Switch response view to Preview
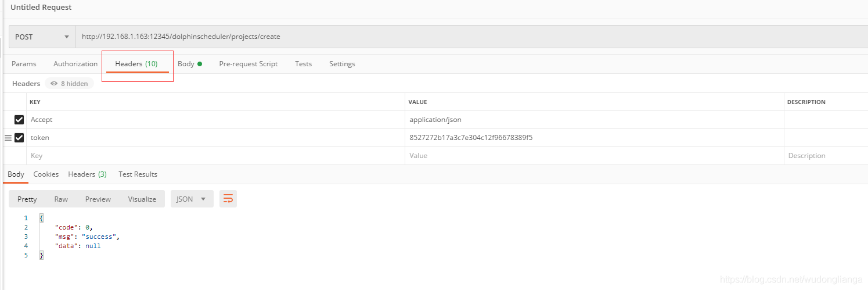 coord(98,199)
